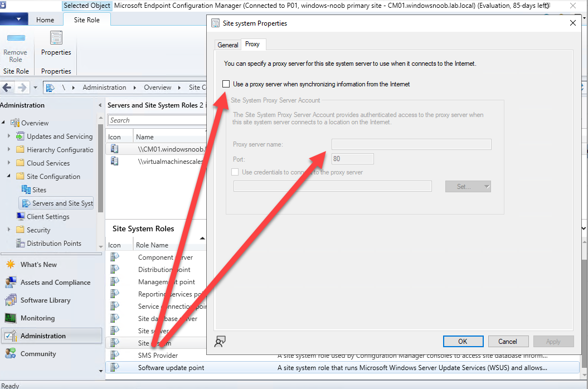Click the Proxy server name field
The image size is (588, 389).
click(411, 144)
